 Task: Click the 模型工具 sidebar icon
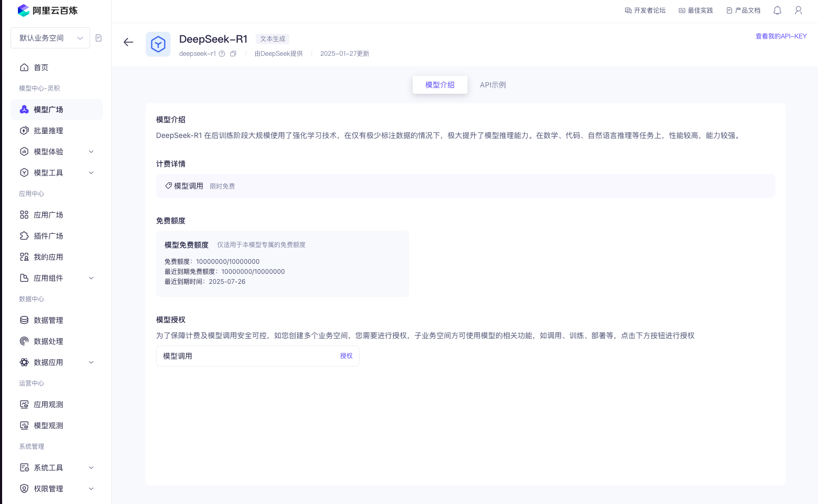point(24,173)
